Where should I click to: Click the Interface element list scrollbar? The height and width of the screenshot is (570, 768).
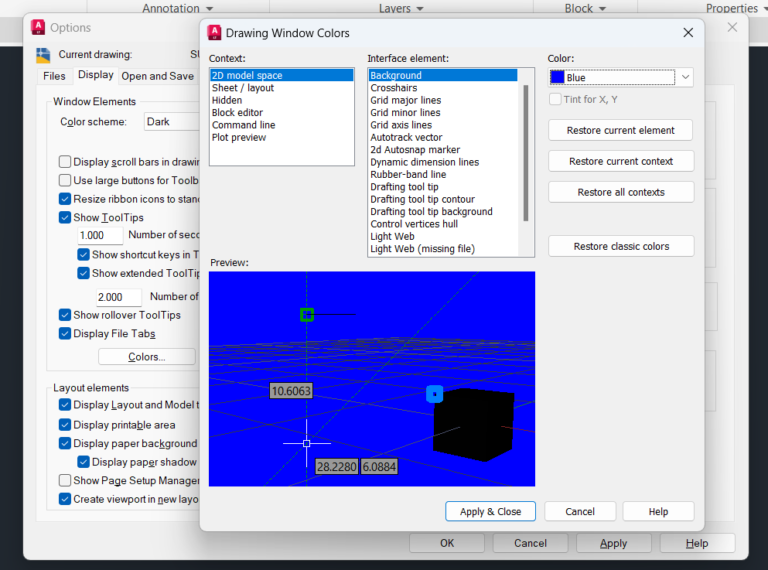526,153
